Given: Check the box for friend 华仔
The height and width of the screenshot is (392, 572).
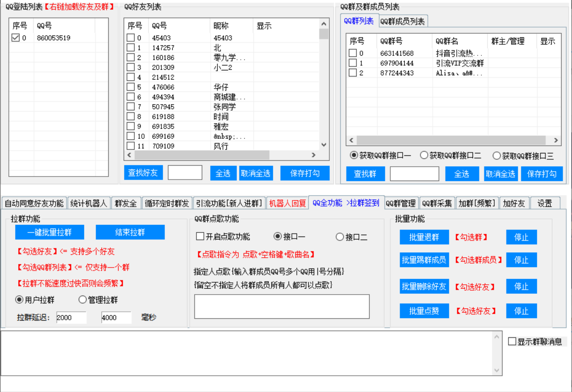Looking at the screenshot, I should point(130,87).
